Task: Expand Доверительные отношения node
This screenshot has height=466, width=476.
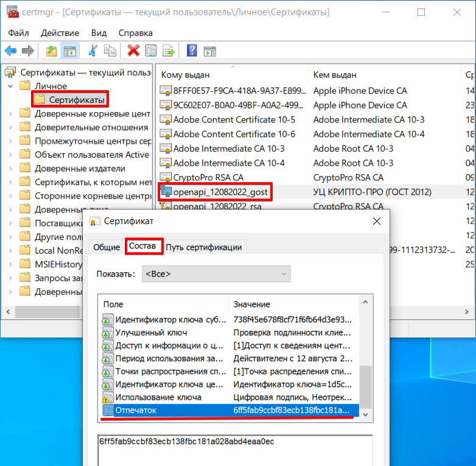Action: point(10,127)
